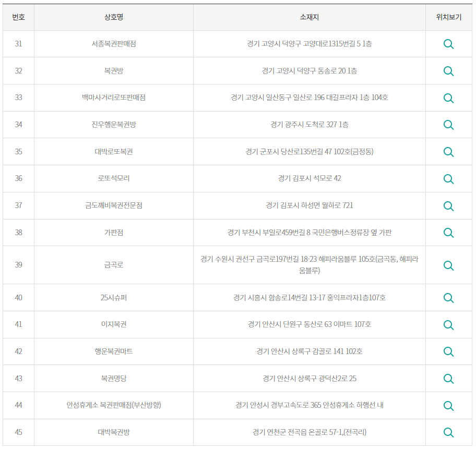
Task: Click the 번호 column header
Action: (18, 17)
